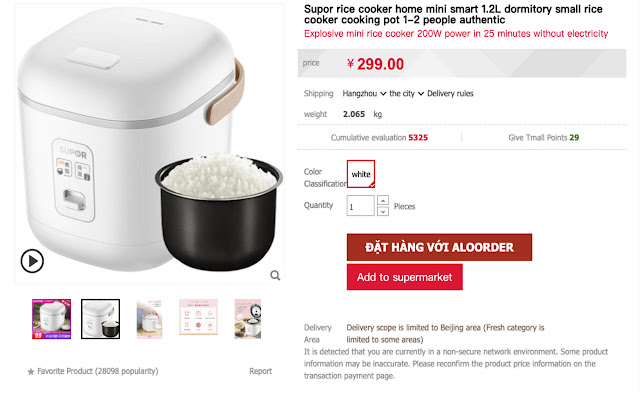Expand the city dropdown
The height and width of the screenshot is (400, 640).
(407, 93)
